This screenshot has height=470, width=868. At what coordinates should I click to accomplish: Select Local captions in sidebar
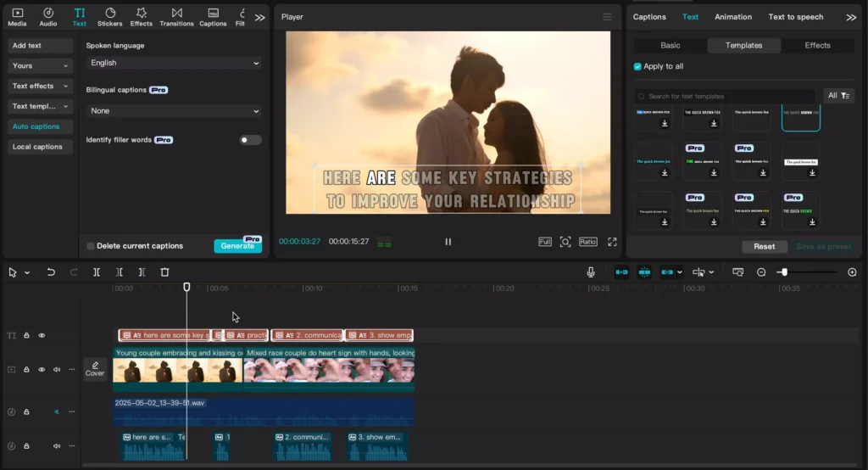pos(40,147)
